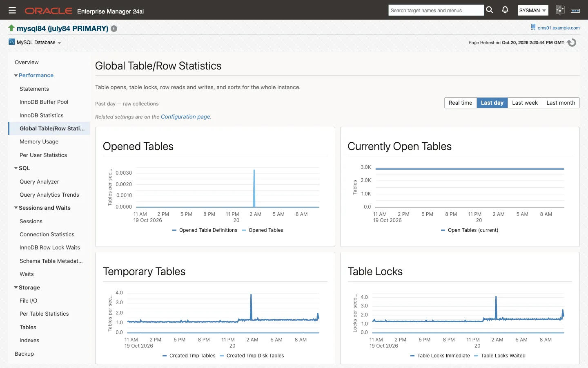Open the Backup sidebar item
588x368 pixels.
(24, 354)
